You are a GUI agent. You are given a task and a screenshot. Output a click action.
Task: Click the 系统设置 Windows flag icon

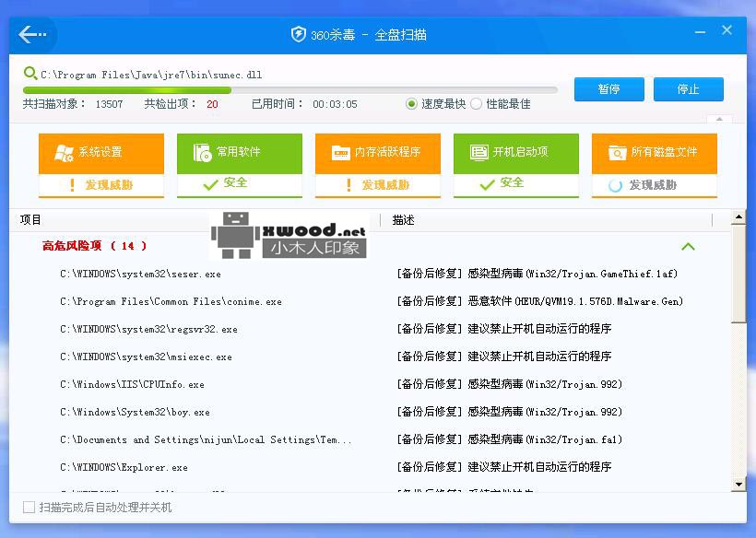(64, 153)
